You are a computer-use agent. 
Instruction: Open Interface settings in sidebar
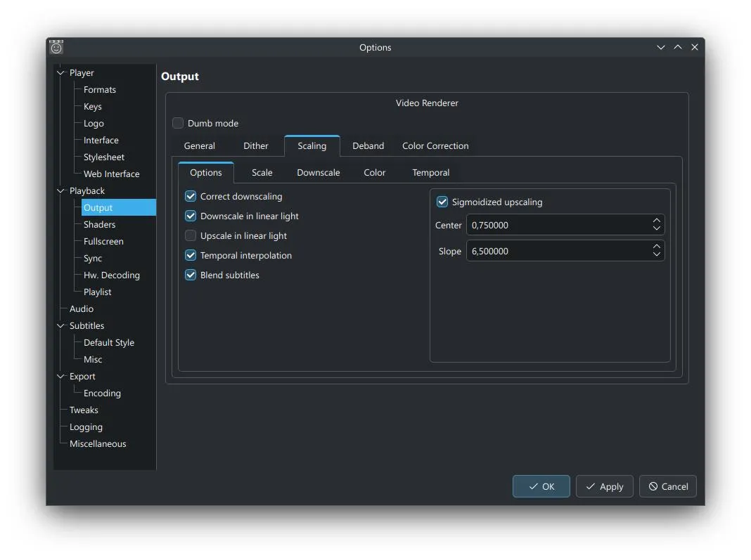coord(101,141)
